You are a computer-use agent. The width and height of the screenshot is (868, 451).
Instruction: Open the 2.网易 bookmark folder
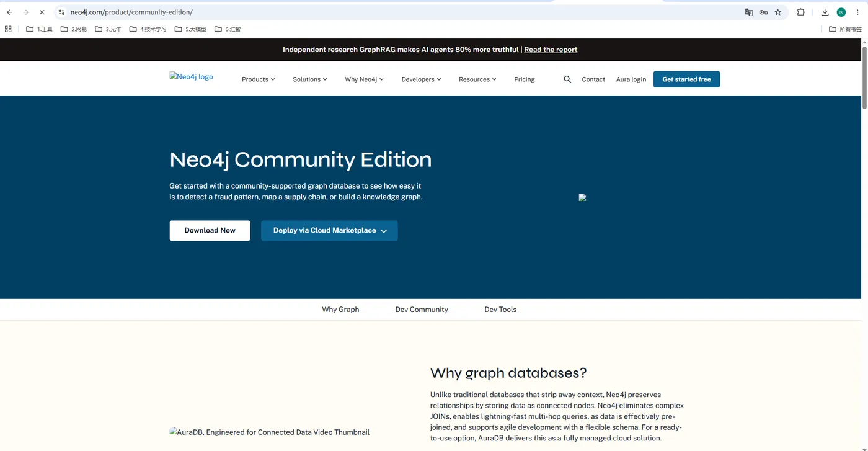(x=74, y=29)
